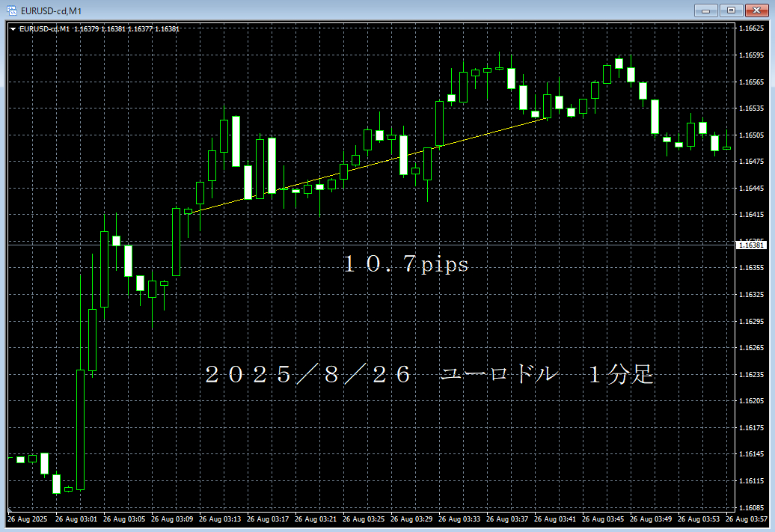Maximize the EURUSD-cd chart window
The height and width of the screenshot is (532, 775).
731,10
